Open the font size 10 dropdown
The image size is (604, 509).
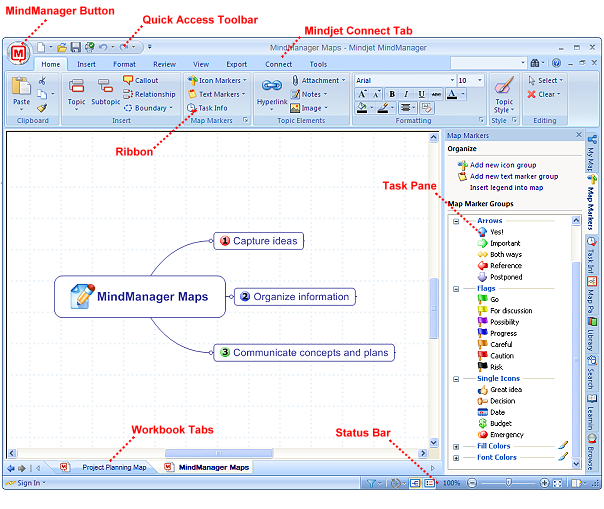click(x=480, y=80)
